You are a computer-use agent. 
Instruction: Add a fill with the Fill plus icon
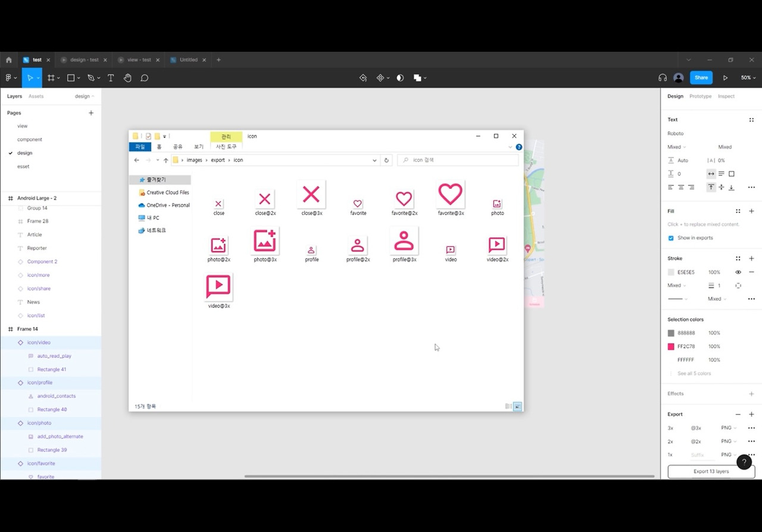click(751, 211)
